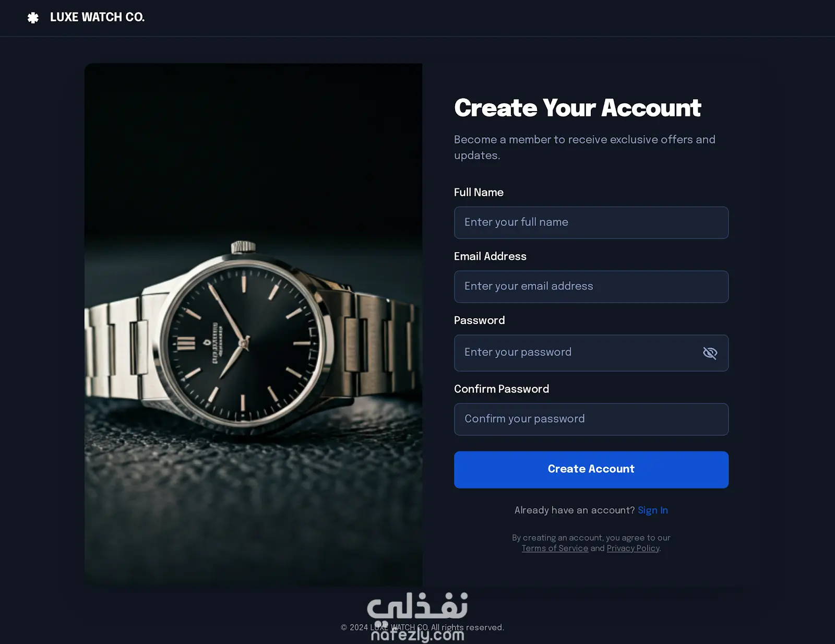Click the watch product image

click(253, 325)
